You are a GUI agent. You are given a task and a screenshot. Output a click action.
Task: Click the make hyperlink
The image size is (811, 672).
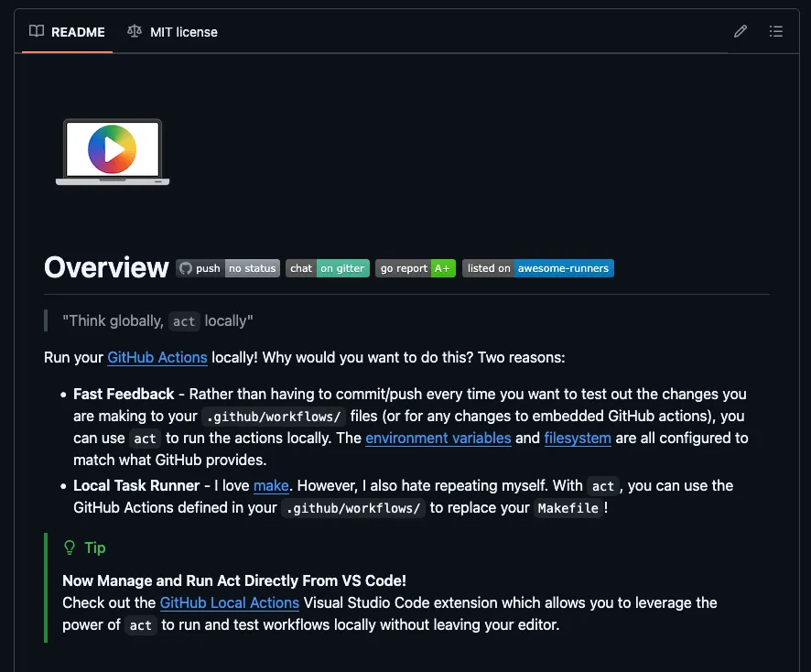coord(271,485)
